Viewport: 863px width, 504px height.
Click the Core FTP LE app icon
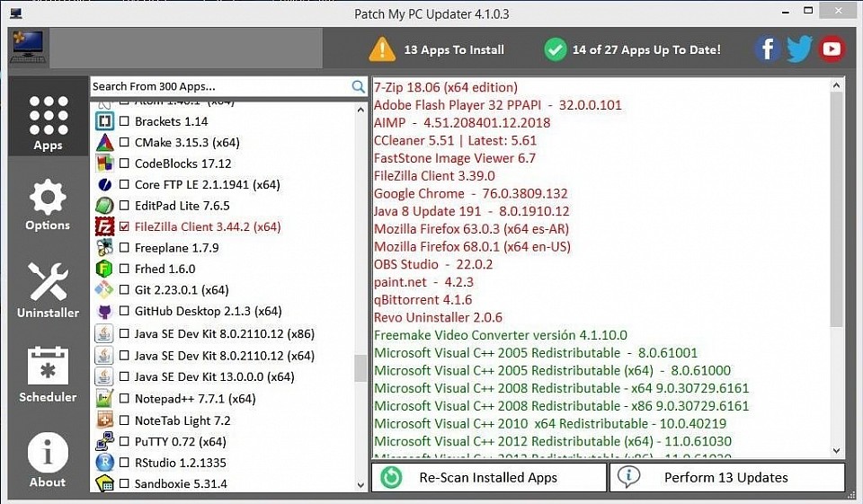tap(104, 185)
